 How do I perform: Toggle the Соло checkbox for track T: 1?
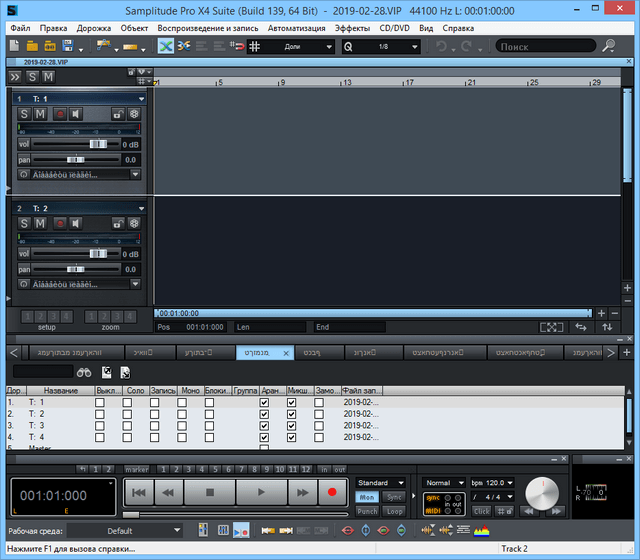[x=127, y=402]
